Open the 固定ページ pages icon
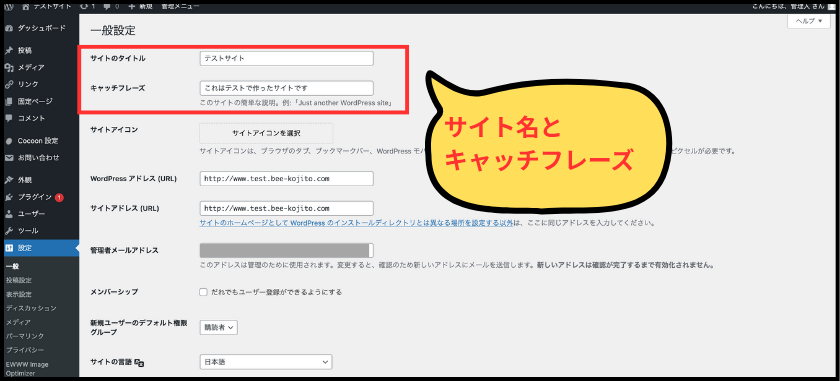The width and height of the screenshot is (840, 381). click(x=9, y=101)
